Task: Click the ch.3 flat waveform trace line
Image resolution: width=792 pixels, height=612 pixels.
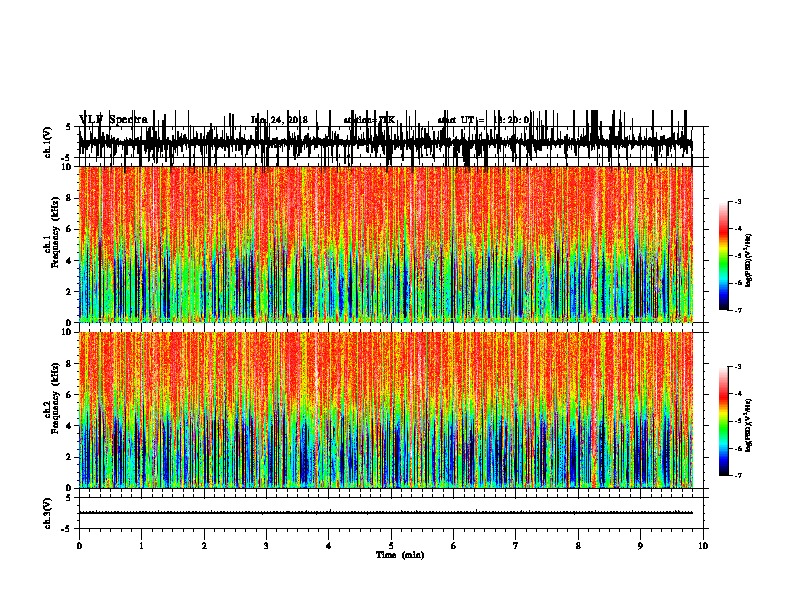Action: (x=385, y=513)
